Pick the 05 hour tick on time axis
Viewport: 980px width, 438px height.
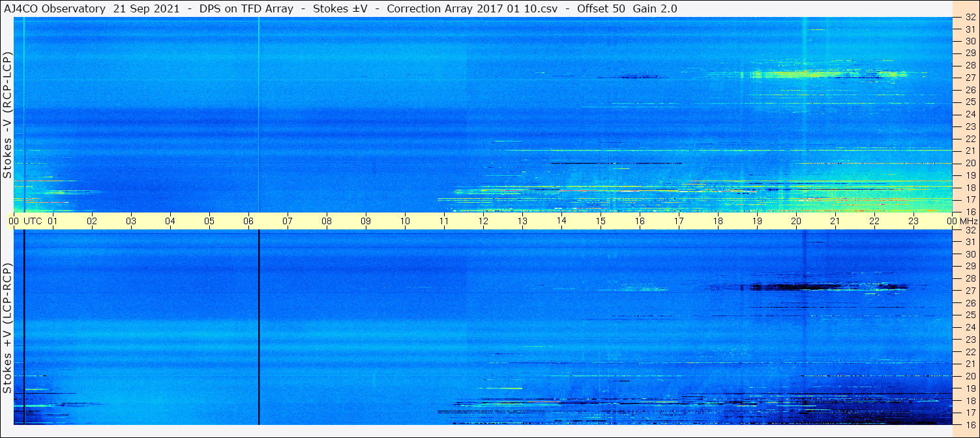coord(209,221)
